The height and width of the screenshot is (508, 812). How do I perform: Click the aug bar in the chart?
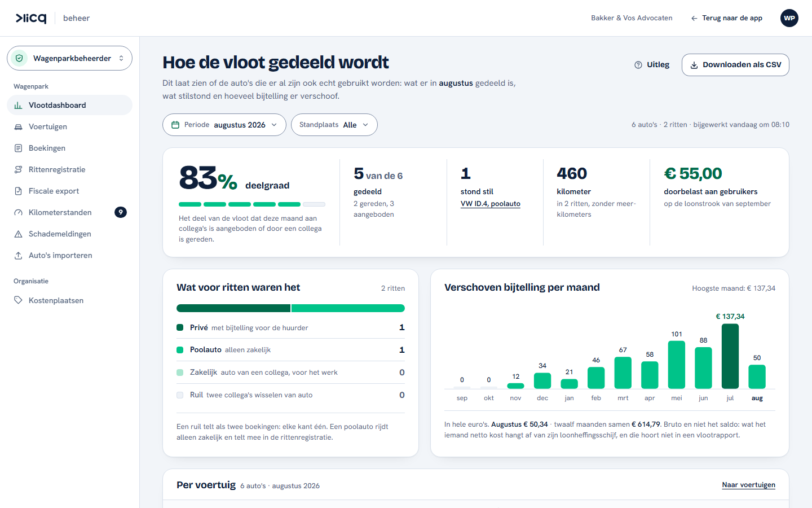pyautogui.click(x=757, y=376)
